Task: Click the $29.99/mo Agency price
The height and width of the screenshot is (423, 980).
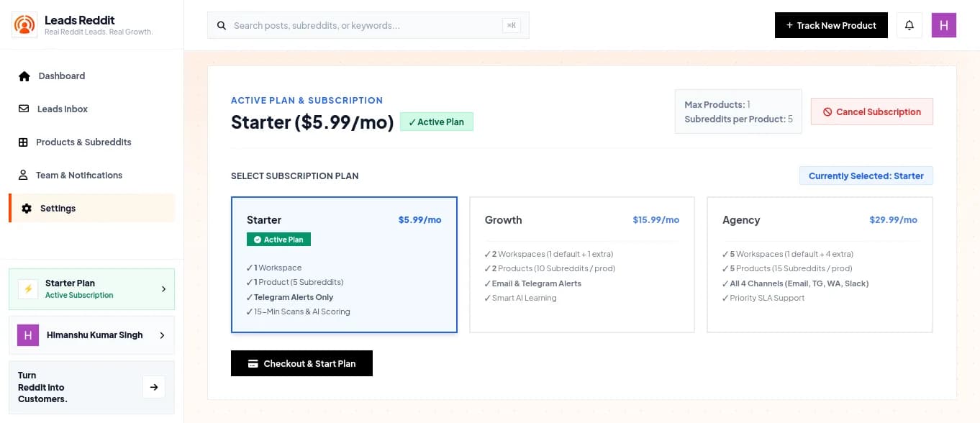Action: pyautogui.click(x=894, y=220)
